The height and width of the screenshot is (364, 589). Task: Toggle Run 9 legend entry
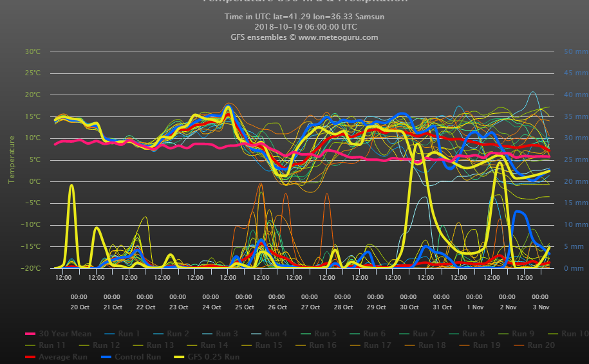pos(516,334)
